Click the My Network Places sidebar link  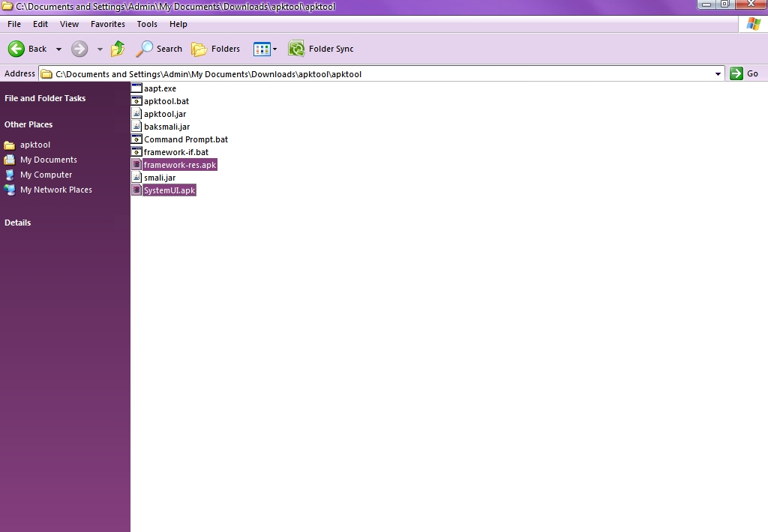click(55, 190)
